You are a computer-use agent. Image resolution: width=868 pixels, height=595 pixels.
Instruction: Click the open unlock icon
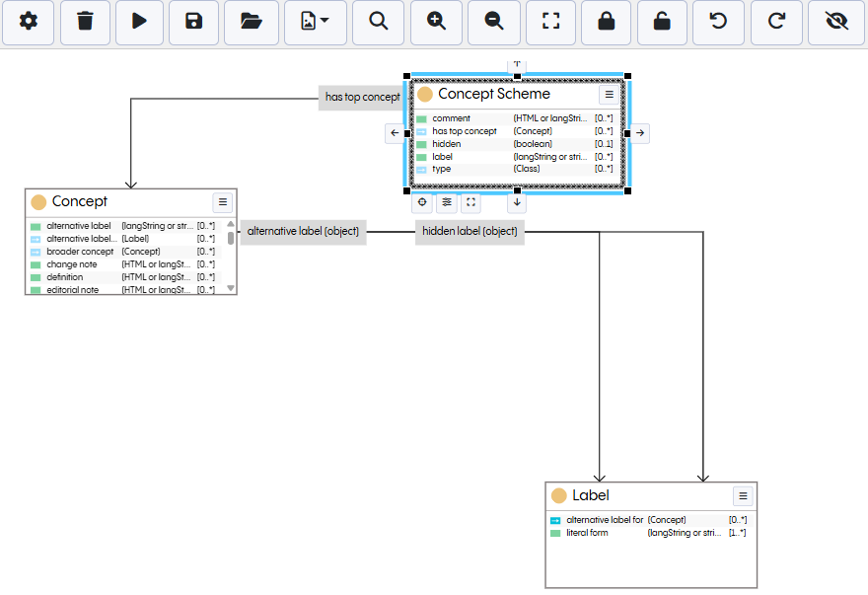[662, 22]
